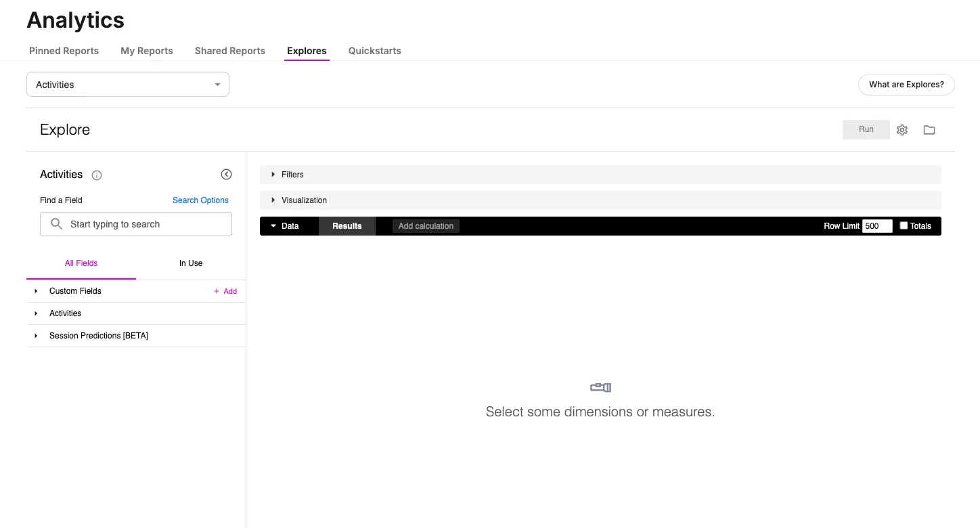980x528 pixels.
Task: Open the Explore settings gear menu
Action: (902, 130)
